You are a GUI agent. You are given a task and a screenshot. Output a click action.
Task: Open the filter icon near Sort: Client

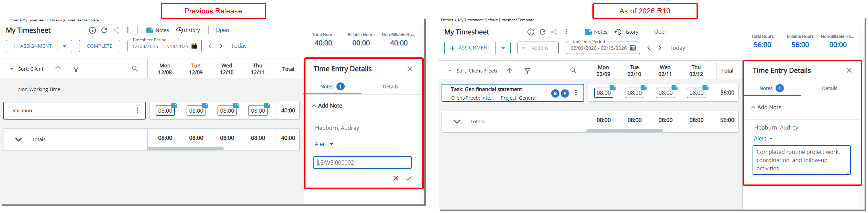[76, 69]
